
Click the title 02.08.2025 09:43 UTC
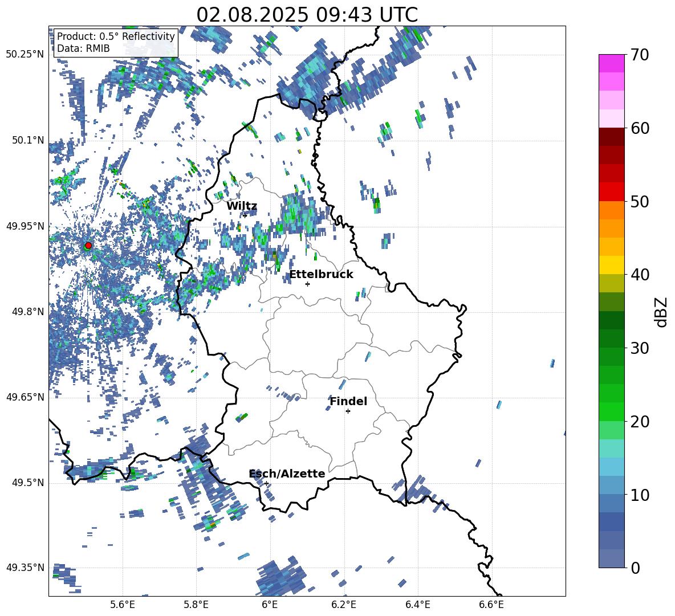pos(307,15)
